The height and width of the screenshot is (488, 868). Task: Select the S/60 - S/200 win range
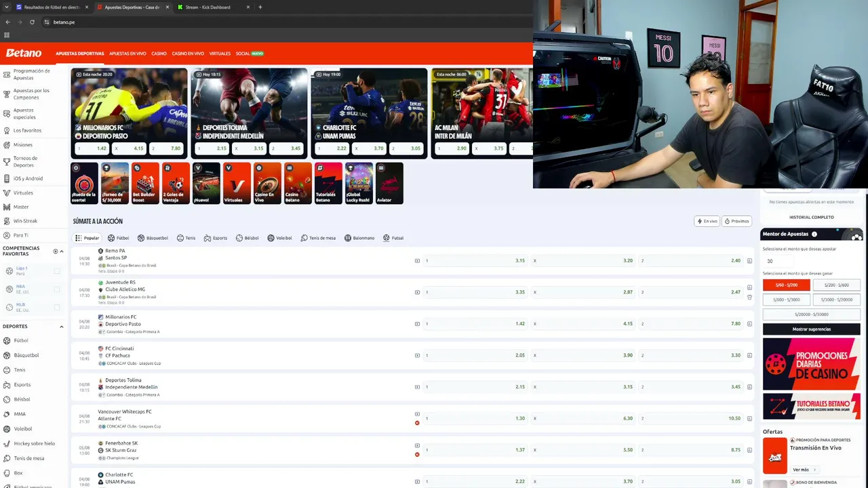[787, 285]
